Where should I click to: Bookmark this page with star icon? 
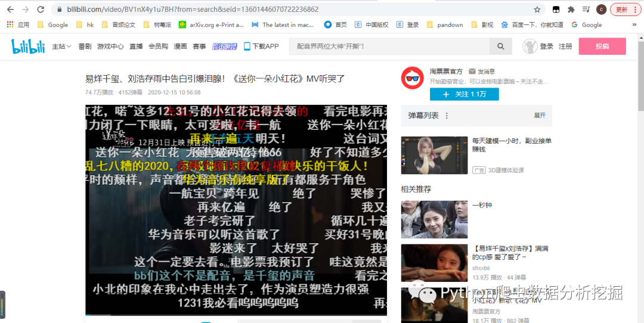[x=537, y=10]
